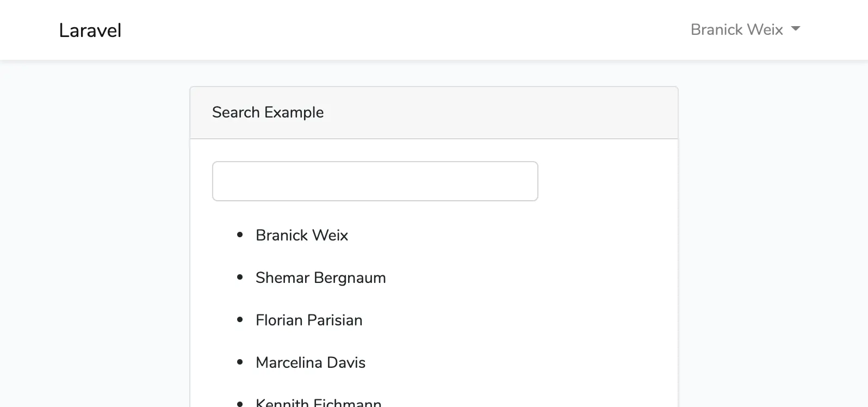868x407 pixels.
Task: Click the word "Search" in the card title
Action: (x=235, y=112)
